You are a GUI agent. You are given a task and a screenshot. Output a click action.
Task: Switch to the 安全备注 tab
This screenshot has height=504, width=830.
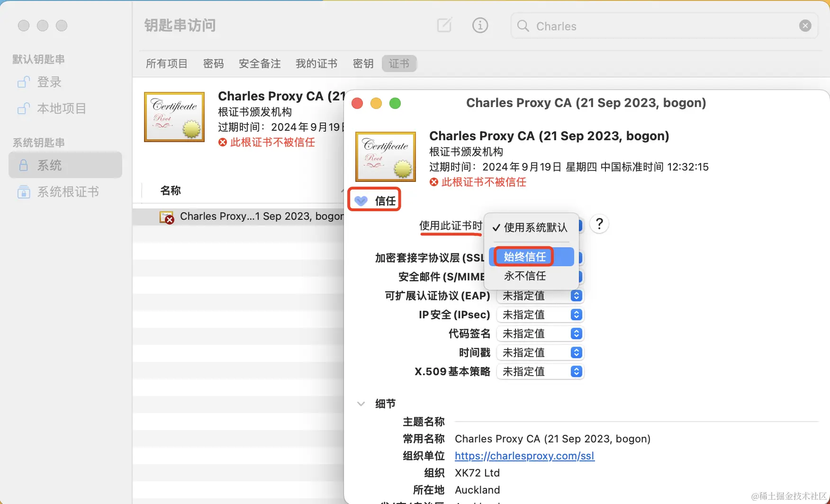point(260,63)
